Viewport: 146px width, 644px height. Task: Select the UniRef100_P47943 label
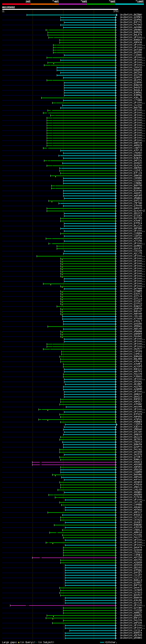pos(131,25)
